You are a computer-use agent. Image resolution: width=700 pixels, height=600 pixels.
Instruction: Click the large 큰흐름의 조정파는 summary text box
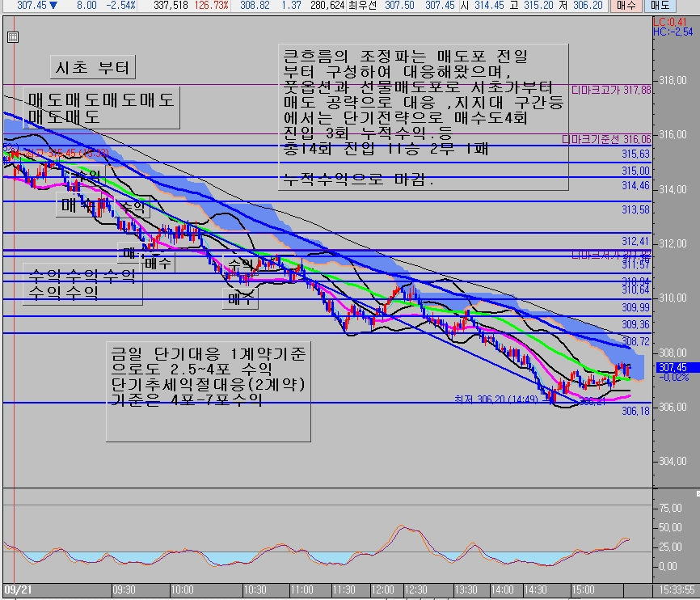coord(423,116)
